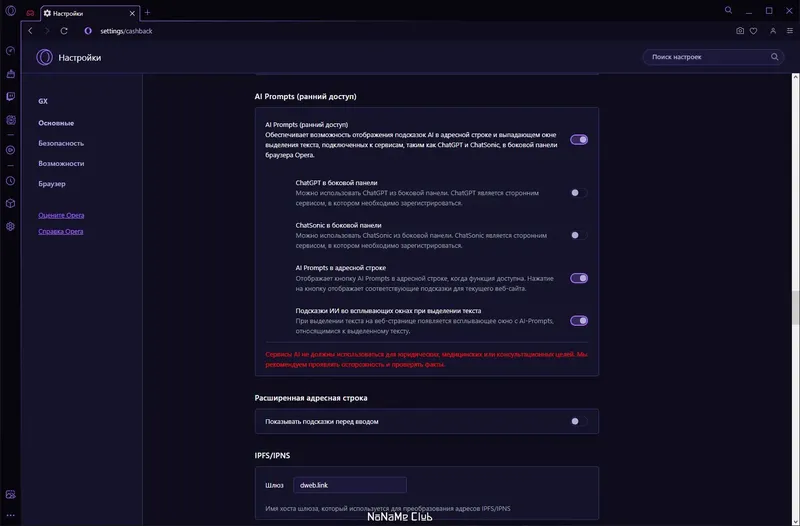800x526 pixels.
Task: Enable ChatSonic in sidebar toggle
Action: 578,235
